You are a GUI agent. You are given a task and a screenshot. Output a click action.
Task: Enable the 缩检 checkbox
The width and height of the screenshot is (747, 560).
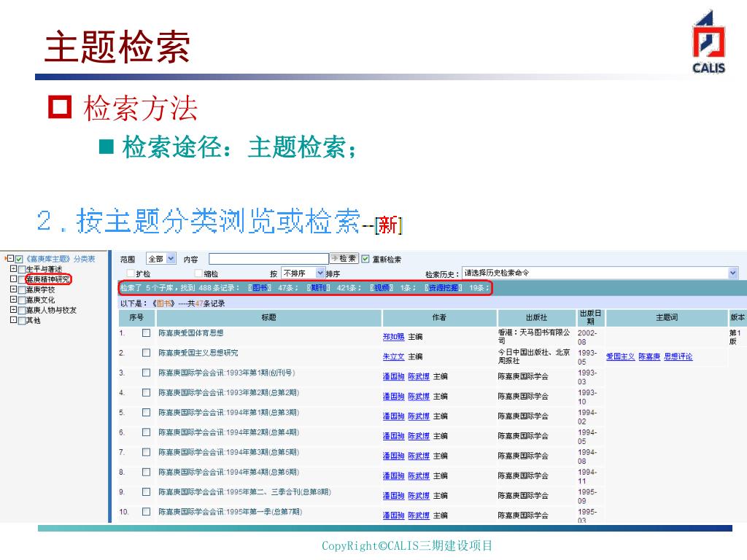[x=198, y=273]
